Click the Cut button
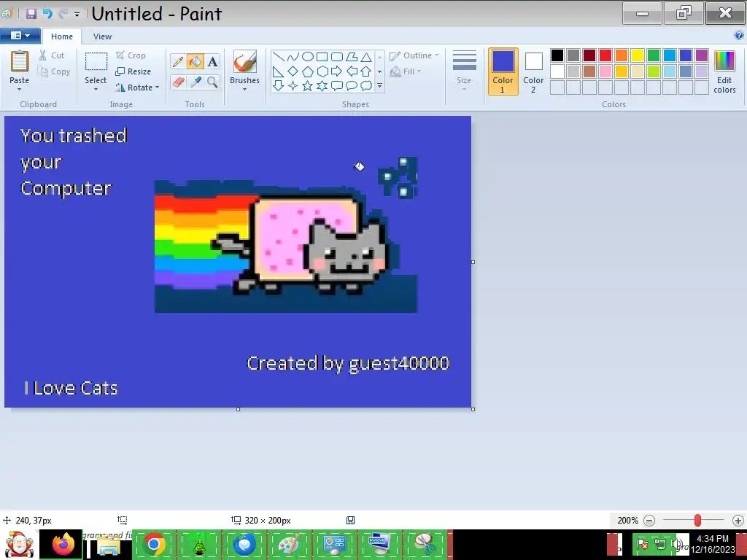Viewport: 747px width, 560px height. click(52, 55)
